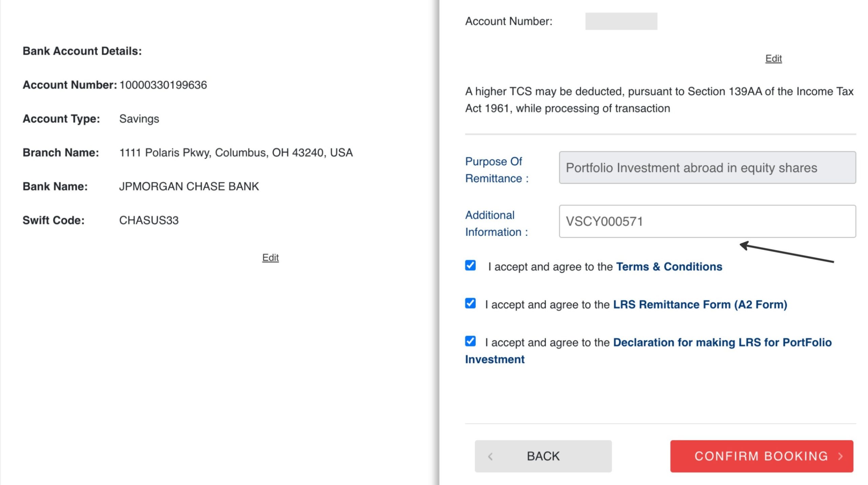Click the Additional Information label
Image resolution: width=868 pixels, height=485 pixels.
tap(496, 223)
